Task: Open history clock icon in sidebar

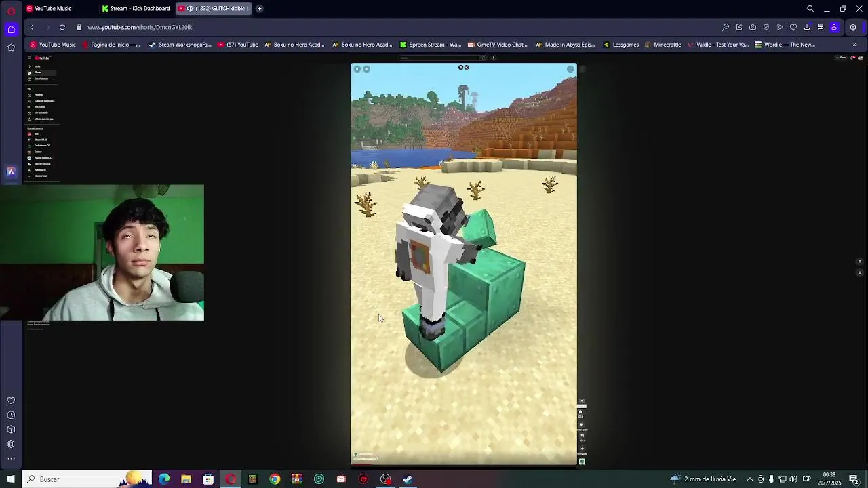Action: [11, 415]
